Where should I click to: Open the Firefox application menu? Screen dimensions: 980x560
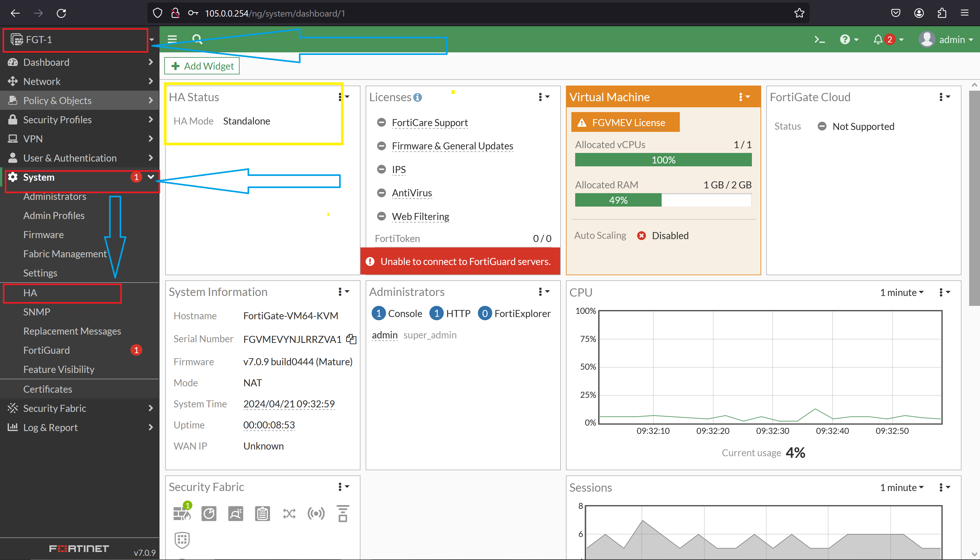(965, 13)
